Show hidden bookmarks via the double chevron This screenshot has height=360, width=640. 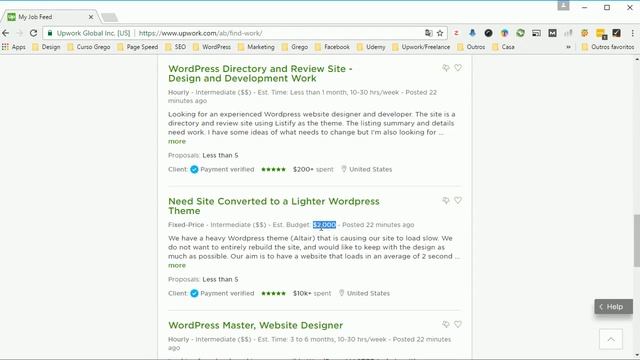pyautogui.click(x=568, y=47)
